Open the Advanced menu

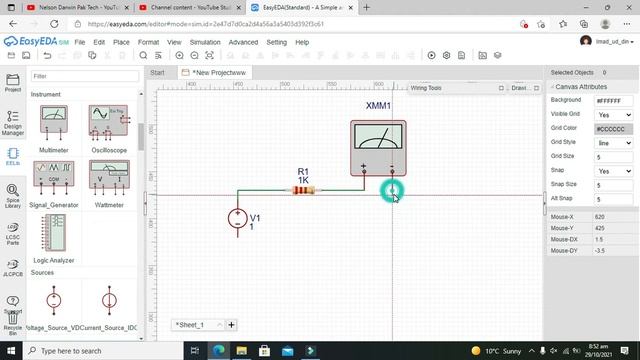(243, 42)
